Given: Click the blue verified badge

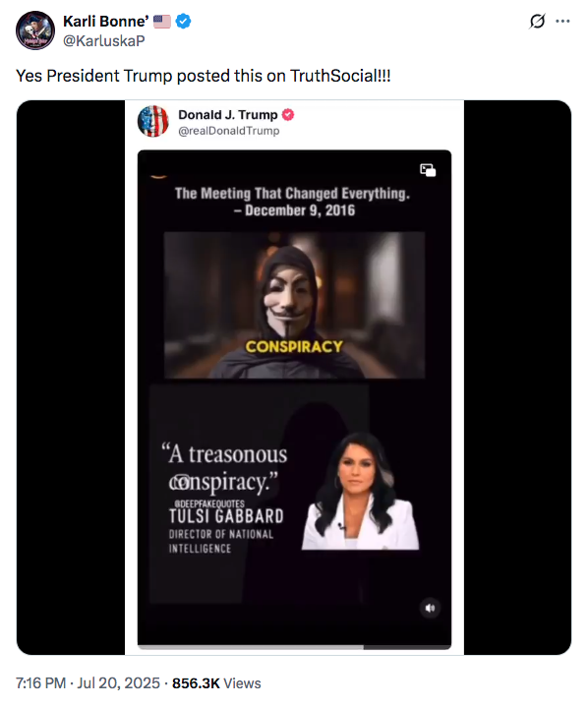Looking at the screenshot, I should tap(183, 22).
